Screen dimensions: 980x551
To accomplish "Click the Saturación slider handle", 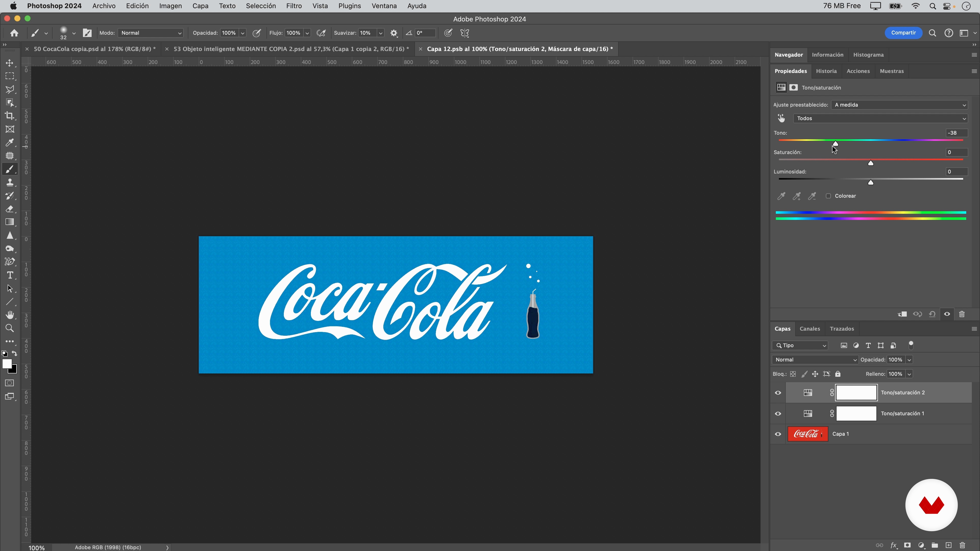I will point(871,163).
